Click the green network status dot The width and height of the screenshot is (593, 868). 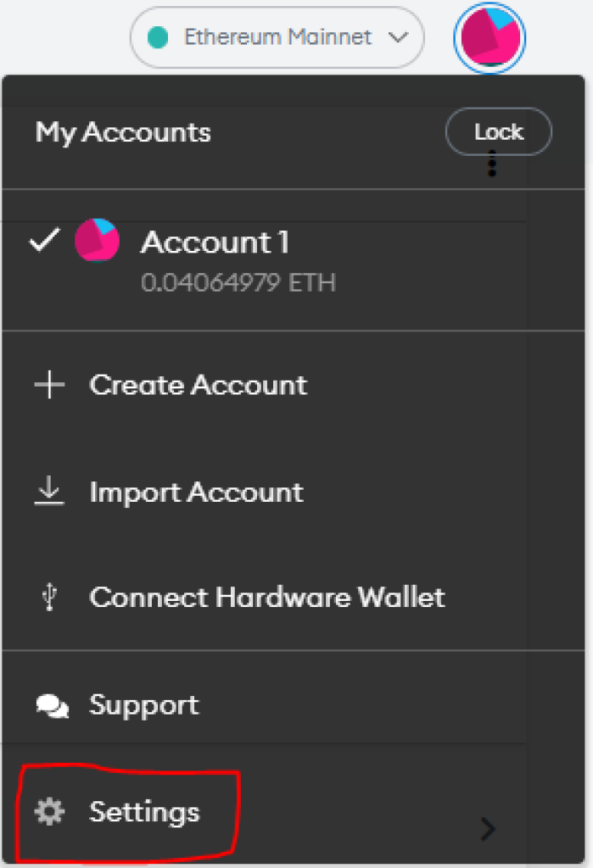pos(158,37)
